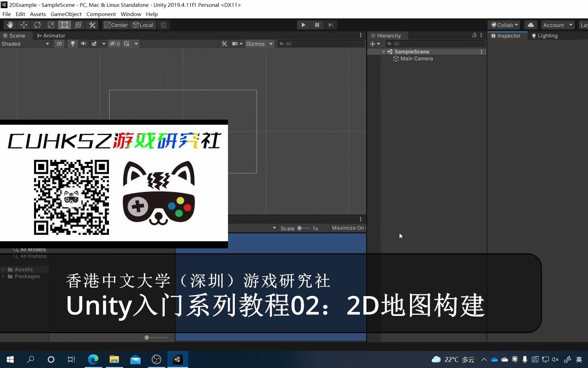Click the Pause button
Screen dimensions: 588x368
(317, 25)
